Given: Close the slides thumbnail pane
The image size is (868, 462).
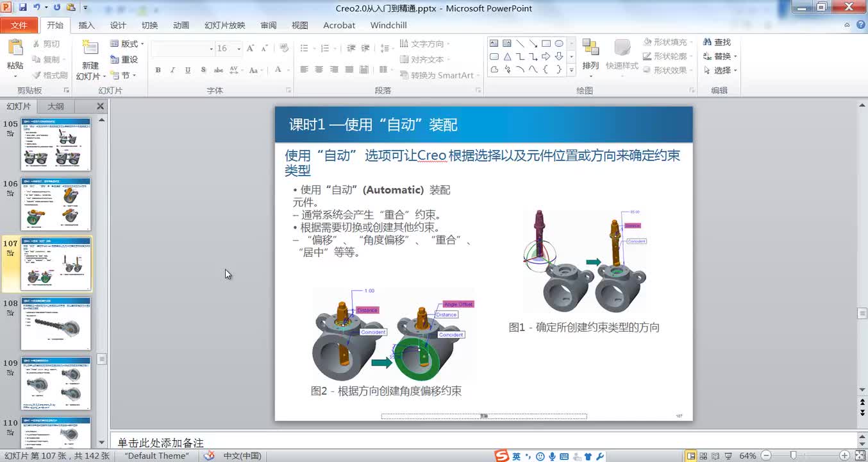Looking at the screenshot, I should 101,107.
